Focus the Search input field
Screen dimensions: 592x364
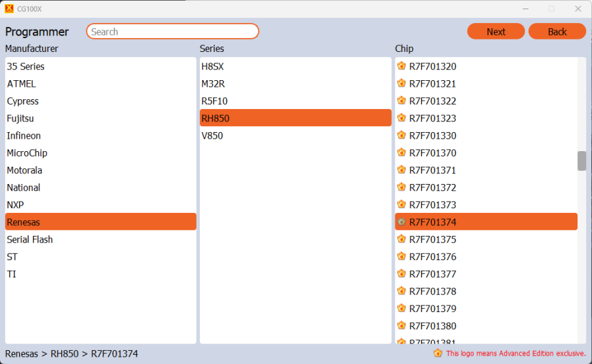click(x=172, y=32)
